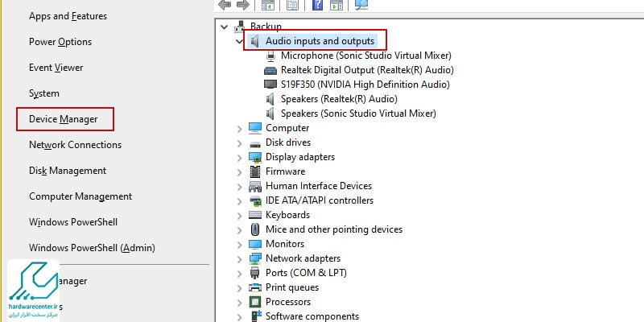Open Power Options from the menu

click(x=60, y=42)
